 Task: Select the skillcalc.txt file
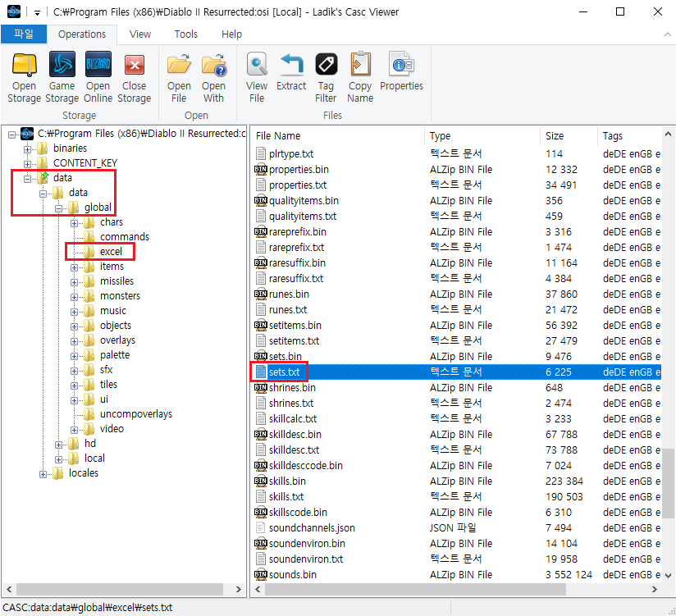click(x=292, y=418)
